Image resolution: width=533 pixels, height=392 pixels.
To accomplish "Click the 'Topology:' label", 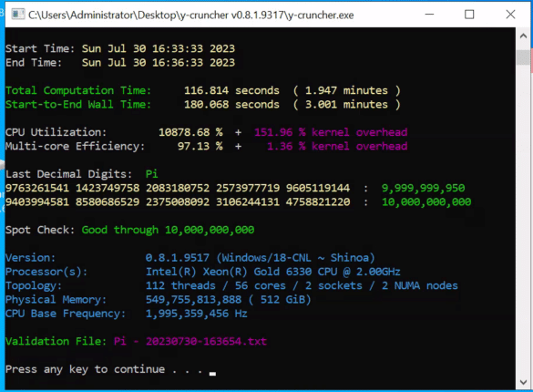I will (34, 285).
